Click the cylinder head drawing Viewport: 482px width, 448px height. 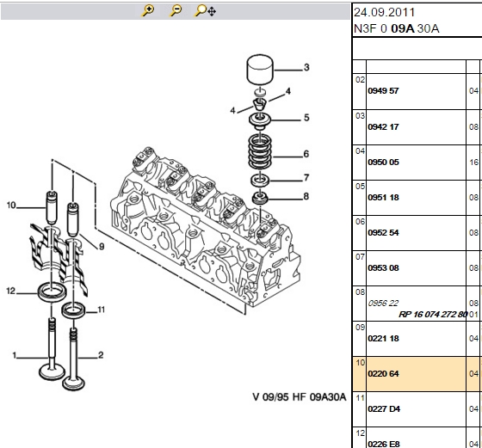pos(206,227)
